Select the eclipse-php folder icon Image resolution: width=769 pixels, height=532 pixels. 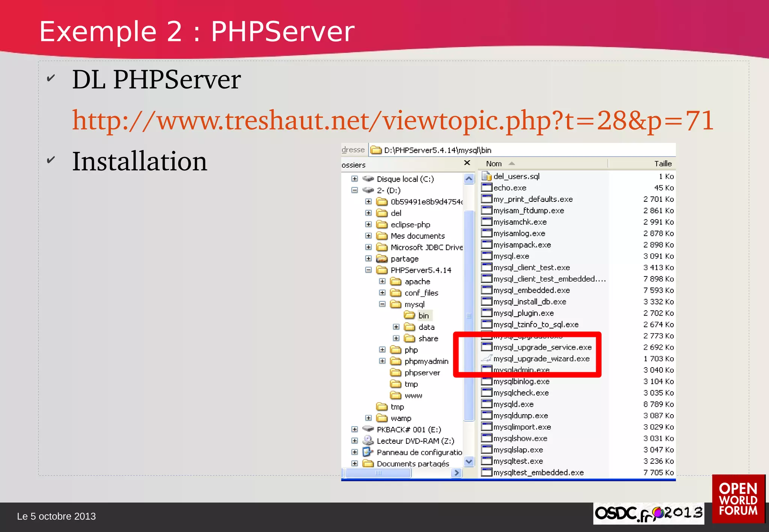coord(382,224)
